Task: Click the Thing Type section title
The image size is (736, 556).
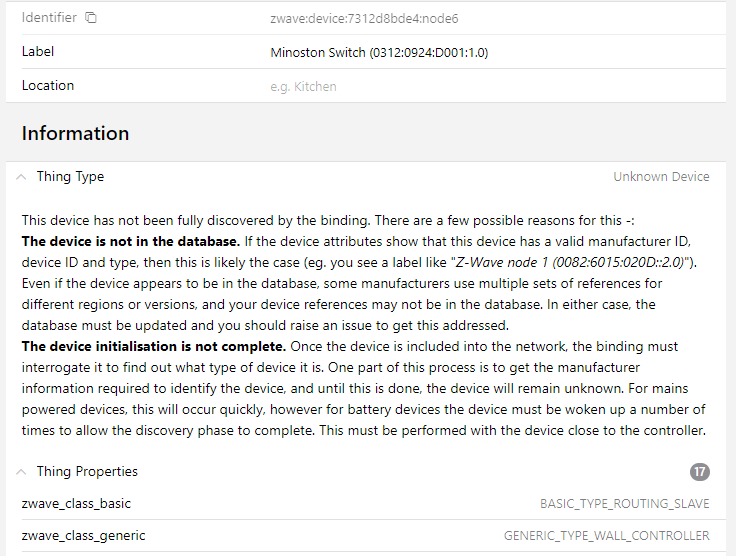Action: [x=70, y=177]
